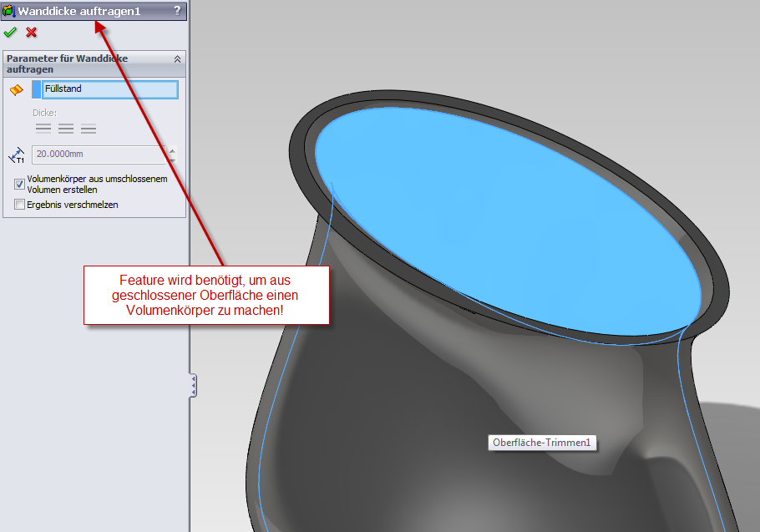760x532 pixels.
Task: Cancel feature with red X
Action: pos(32,33)
